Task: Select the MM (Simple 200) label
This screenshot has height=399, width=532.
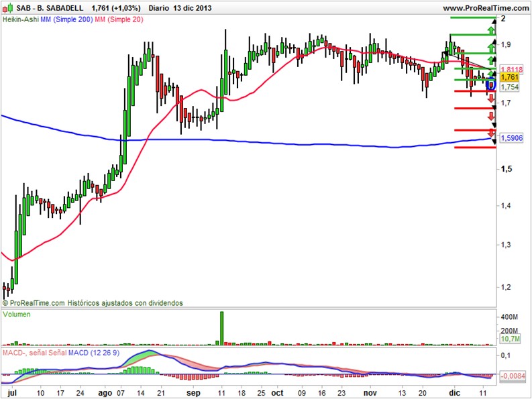Action: [x=66, y=19]
